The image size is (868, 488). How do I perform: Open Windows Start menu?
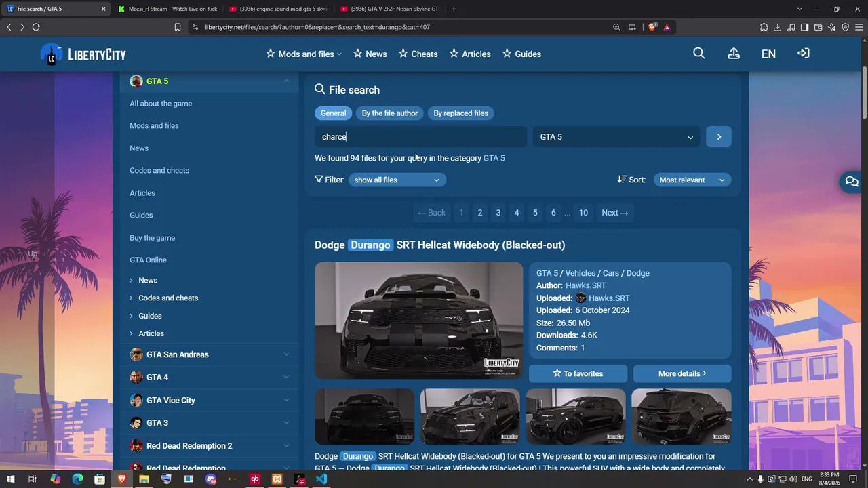click(10, 479)
